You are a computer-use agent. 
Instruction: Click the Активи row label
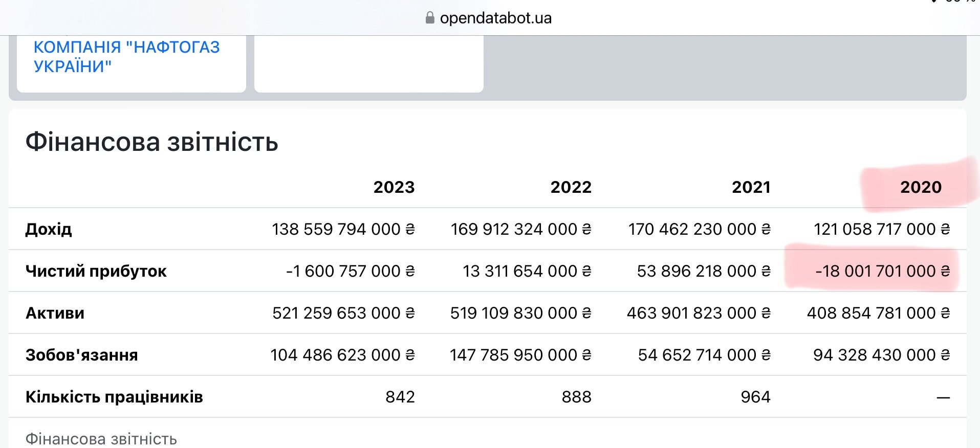pyautogui.click(x=55, y=313)
